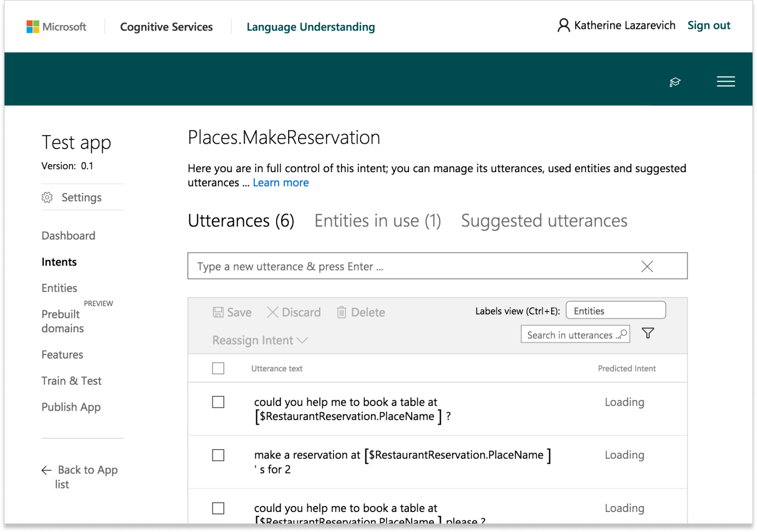Click the Places.MakeReservation intent title

284,138
